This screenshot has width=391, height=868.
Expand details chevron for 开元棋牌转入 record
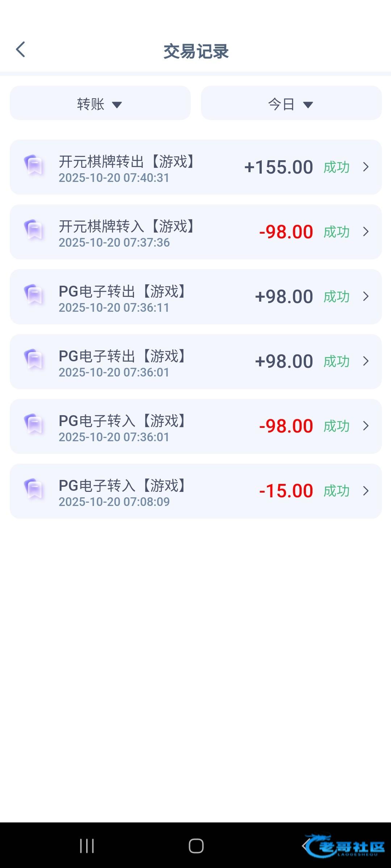click(366, 232)
